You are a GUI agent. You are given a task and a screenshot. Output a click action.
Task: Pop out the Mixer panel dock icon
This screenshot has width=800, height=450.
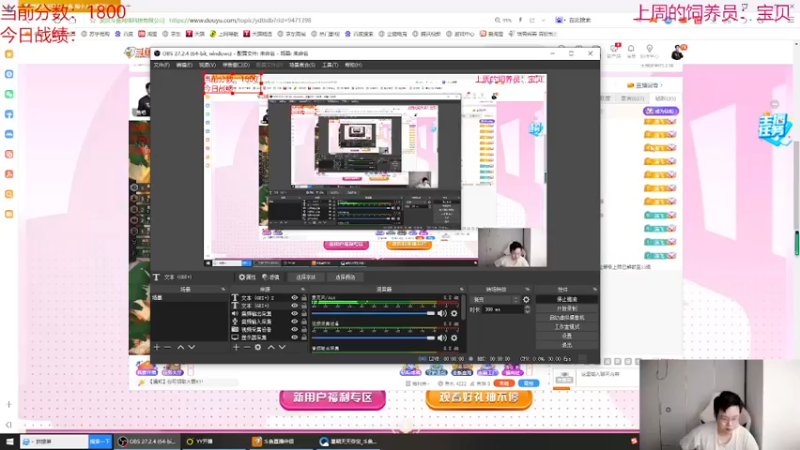[461, 289]
